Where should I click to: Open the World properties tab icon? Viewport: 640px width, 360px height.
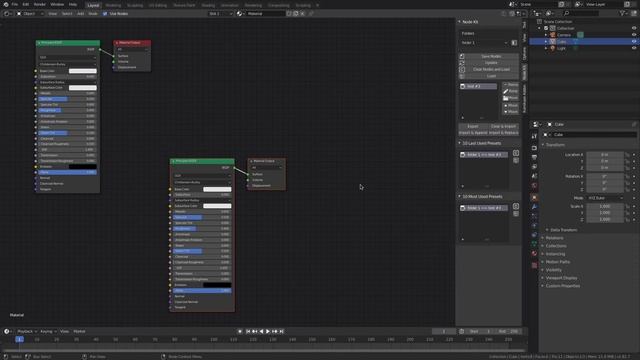(x=534, y=186)
